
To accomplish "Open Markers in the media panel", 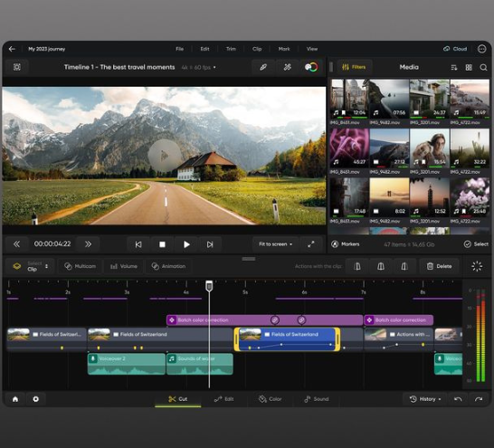I will click(x=346, y=244).
